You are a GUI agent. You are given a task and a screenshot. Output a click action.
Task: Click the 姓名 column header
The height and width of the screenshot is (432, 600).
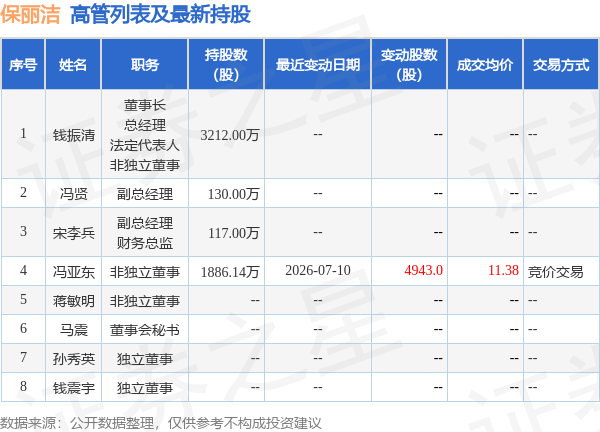point(73,64)
